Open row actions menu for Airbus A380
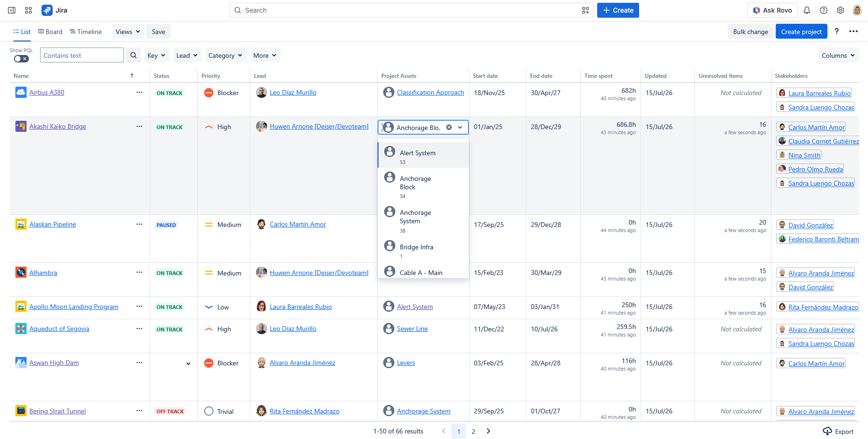This screenshot has height=439, width=868. coord(139,92)
